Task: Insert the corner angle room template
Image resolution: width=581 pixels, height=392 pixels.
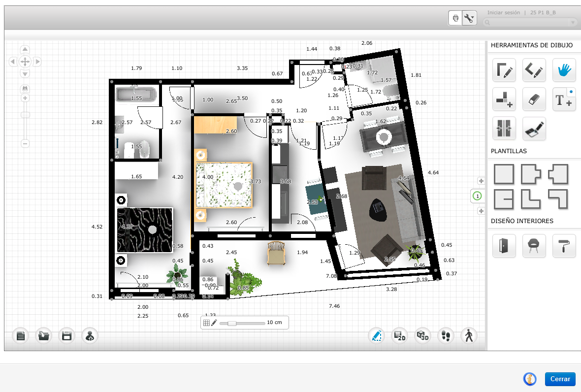Action: [x=558, y=199]
